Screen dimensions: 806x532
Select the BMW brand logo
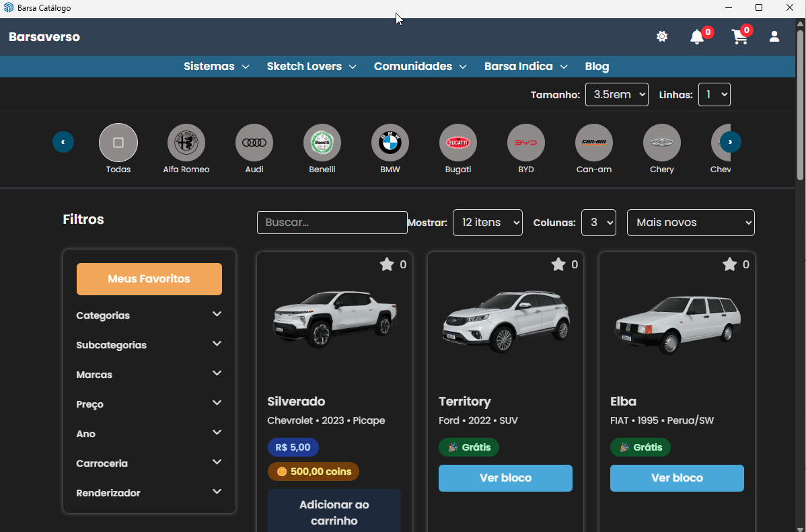390,143
